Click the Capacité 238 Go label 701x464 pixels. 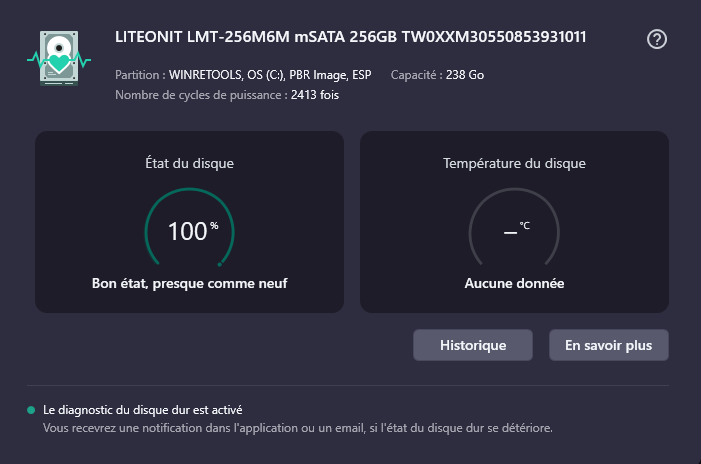tap(437, 75)
